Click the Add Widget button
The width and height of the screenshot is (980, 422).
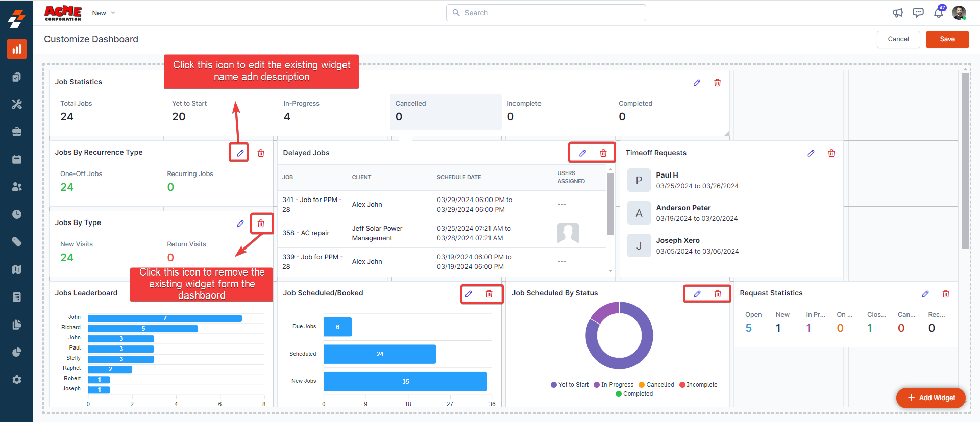point(931,398)
